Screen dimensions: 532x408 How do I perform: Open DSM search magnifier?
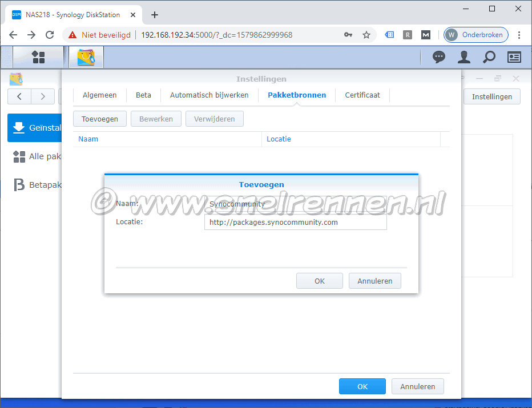tap(489, 57)
